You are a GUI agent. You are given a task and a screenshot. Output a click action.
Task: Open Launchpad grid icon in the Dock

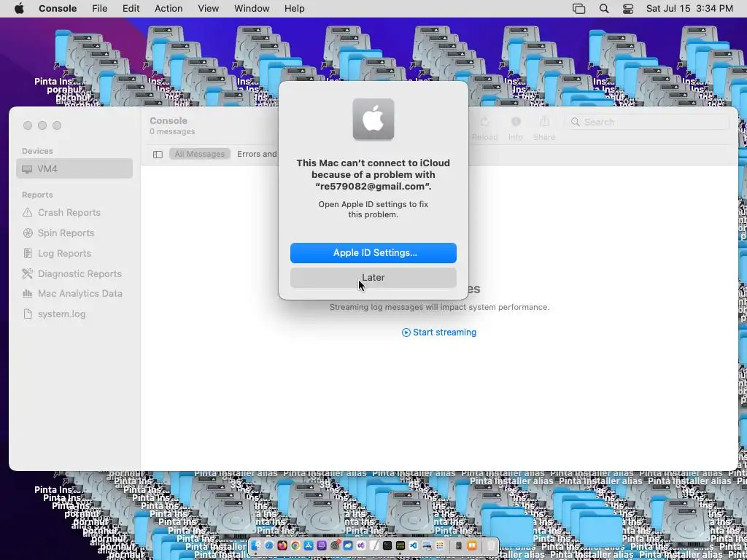(x=440, y=545)
